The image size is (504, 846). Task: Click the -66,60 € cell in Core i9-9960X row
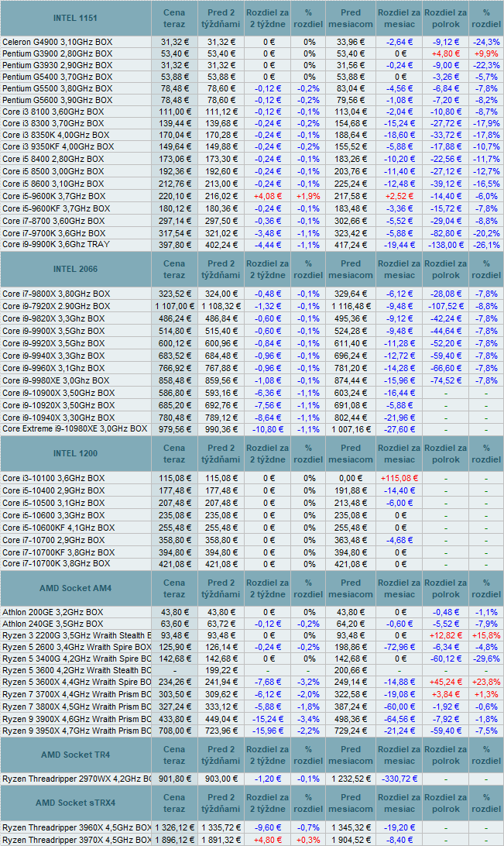tap(446, 369)
